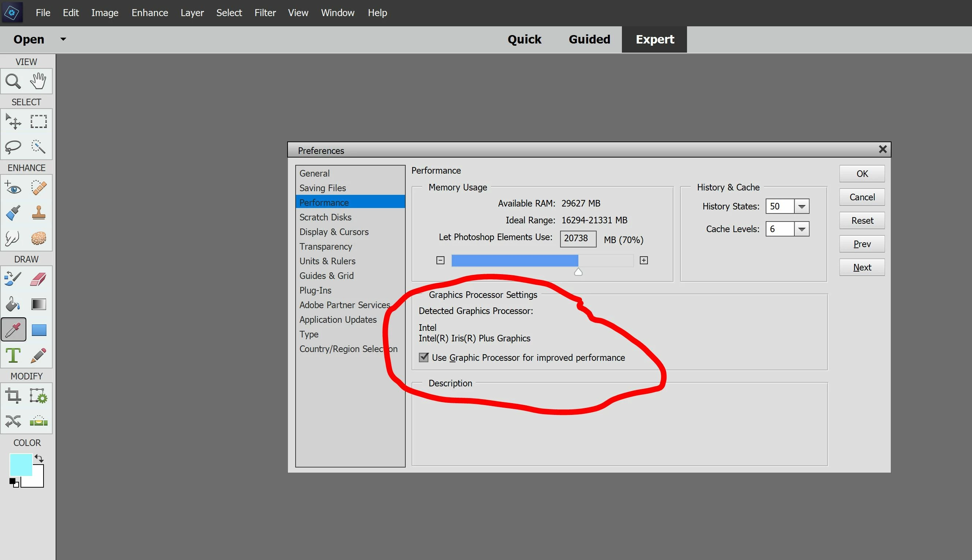Screen dimensions: 972x560
Task: Select the Lasso tool
Action: (13, 147)
